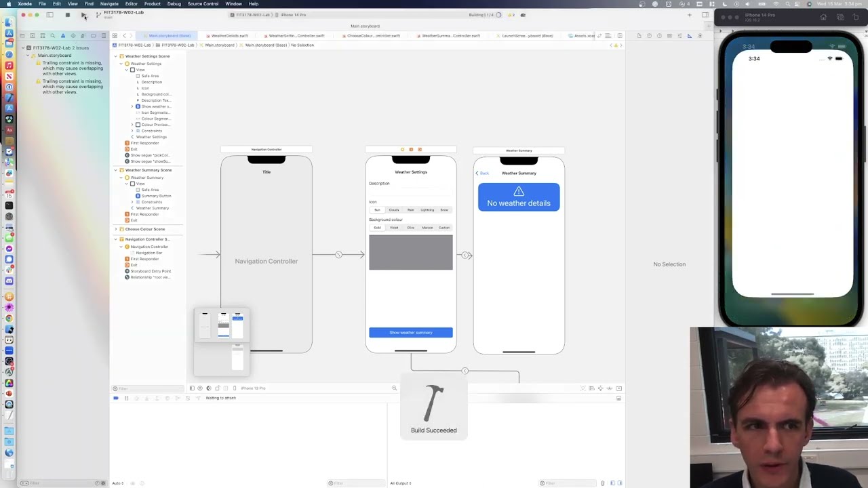The width and height of the screenshot is (868, 488).
Task: Collapse the Weather Summary Scene
Action: tap(115, 170)
